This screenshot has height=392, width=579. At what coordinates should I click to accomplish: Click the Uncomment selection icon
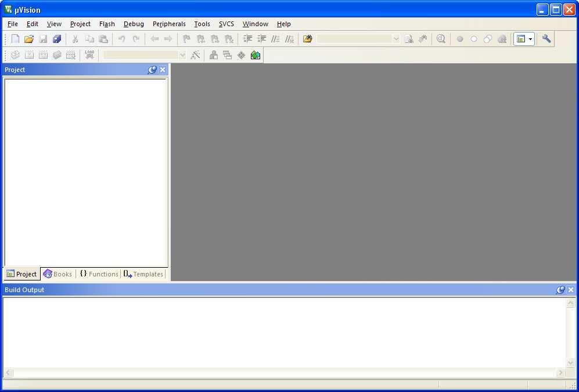pos(289,39)
